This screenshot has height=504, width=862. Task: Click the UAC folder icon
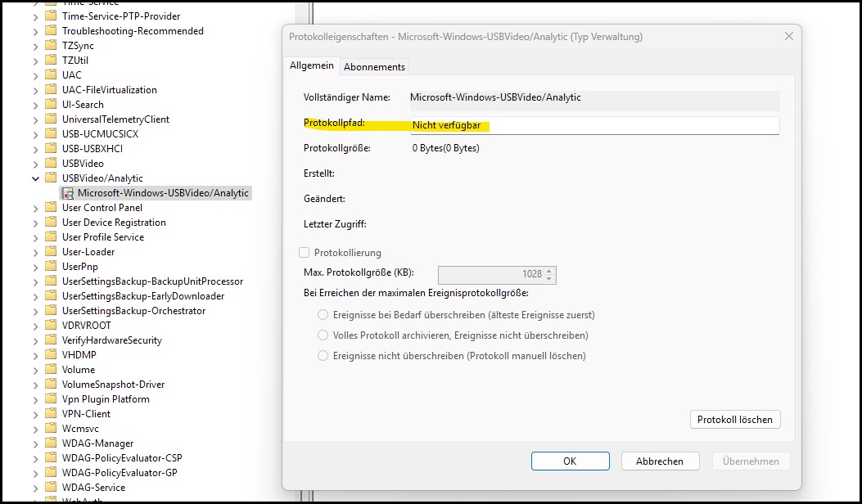(51, 74)
